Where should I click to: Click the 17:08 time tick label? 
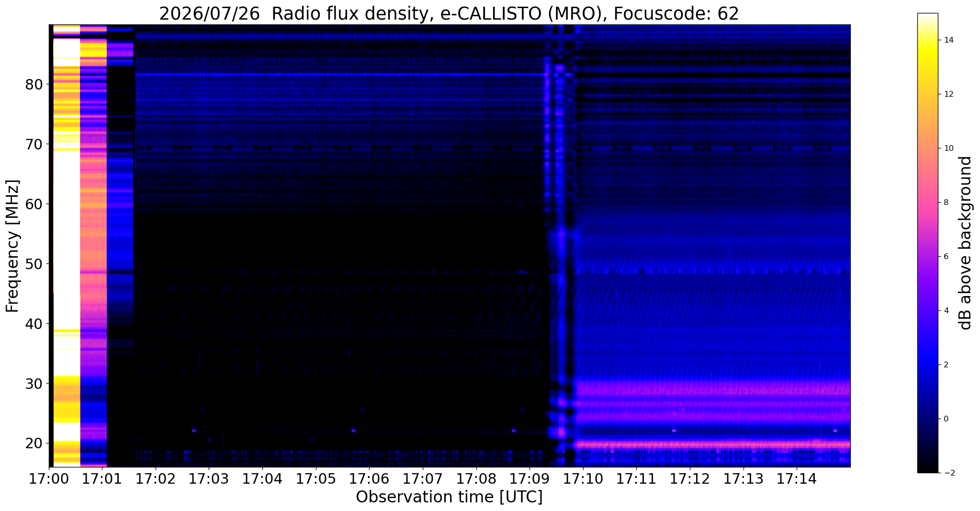(x=476, y=478)
